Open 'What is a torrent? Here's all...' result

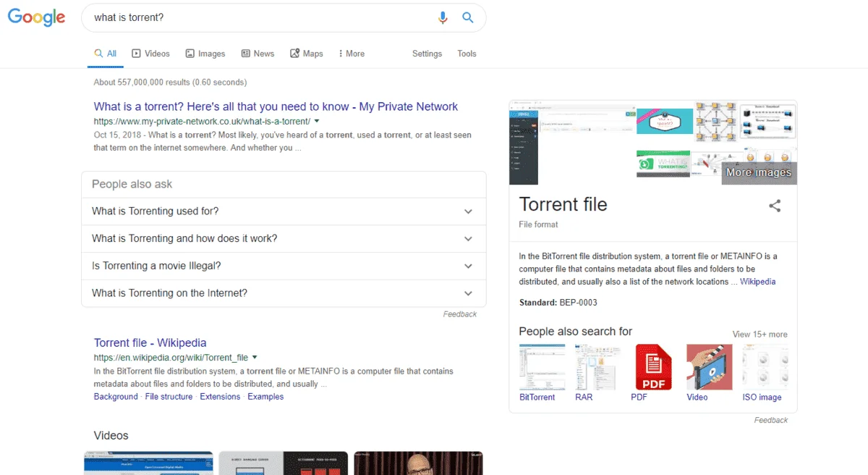[x=276, y=106]
